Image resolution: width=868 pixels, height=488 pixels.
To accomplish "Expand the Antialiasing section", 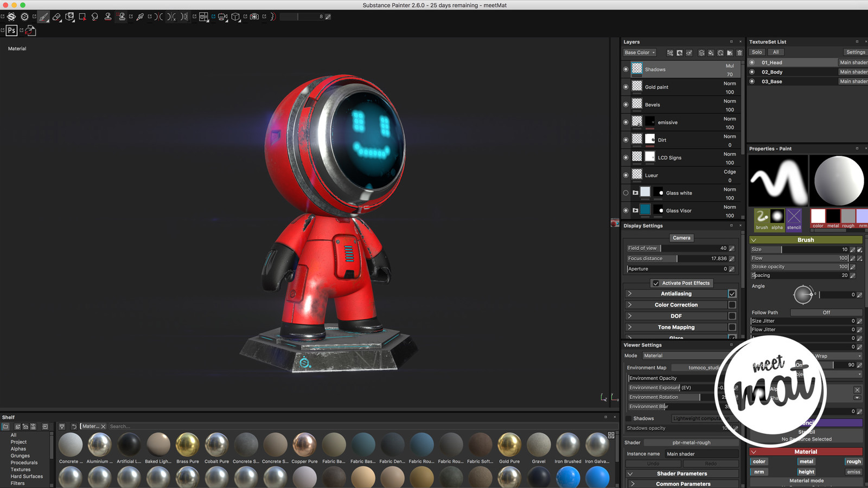I will 630,294.
